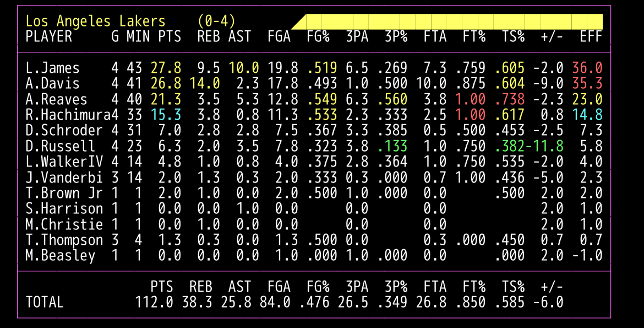
Task: Select player name L.WalkerIV
Action: pyautogui.click(x=64, y=162)
